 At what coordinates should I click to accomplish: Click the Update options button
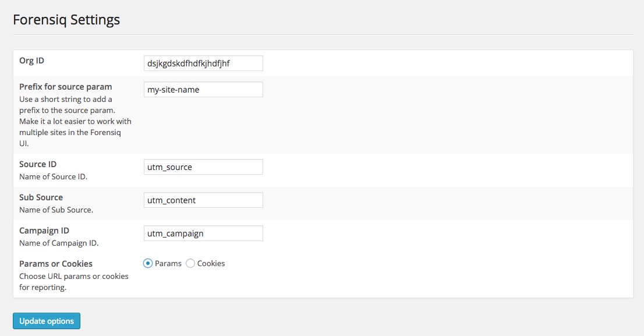pos(47,321)
